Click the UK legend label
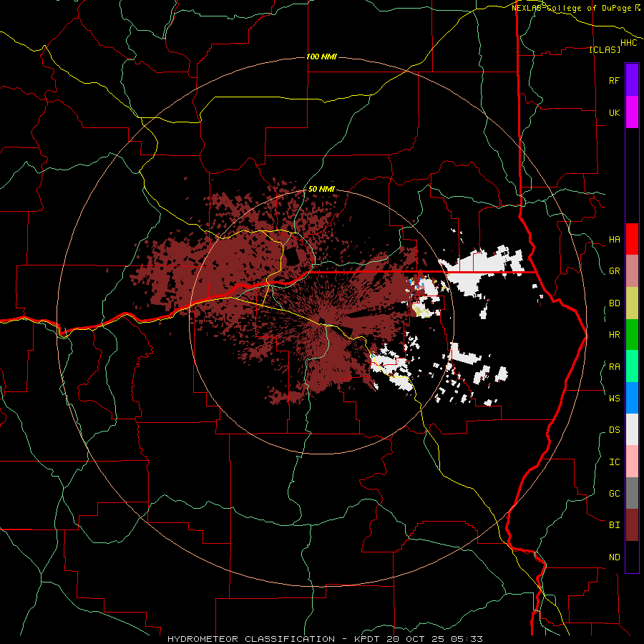Screen dimensions: 644x644 [x=614, y=112]
